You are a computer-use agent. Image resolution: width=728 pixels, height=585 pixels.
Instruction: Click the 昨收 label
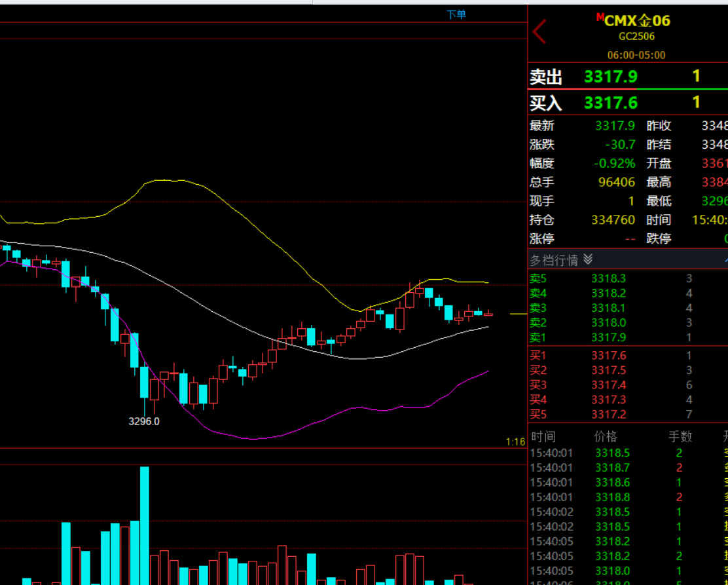(659, 126)
